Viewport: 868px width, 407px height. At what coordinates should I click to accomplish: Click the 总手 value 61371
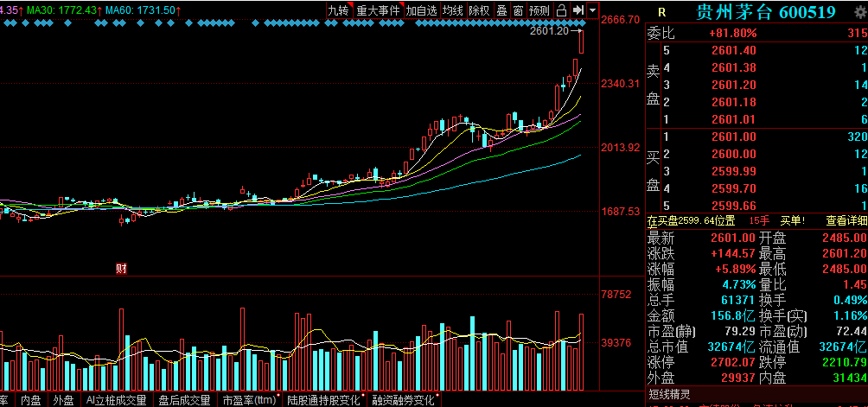(x=737, y=300)
